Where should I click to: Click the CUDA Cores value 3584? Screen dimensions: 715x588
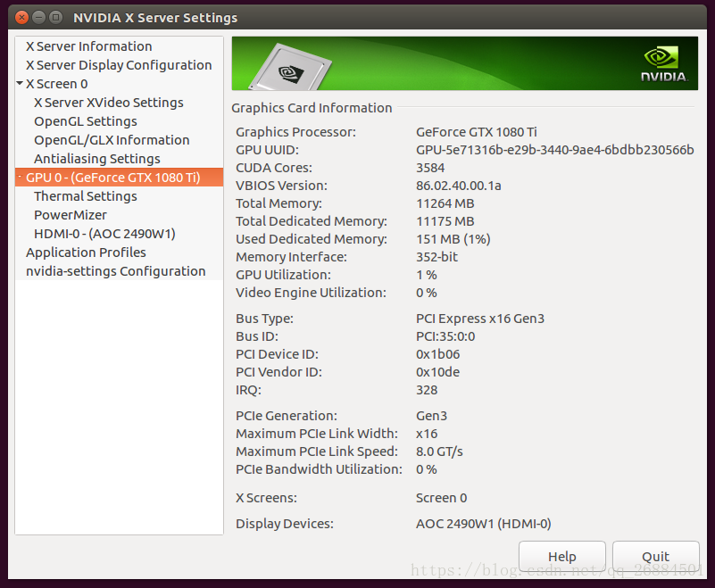(430, 168)
